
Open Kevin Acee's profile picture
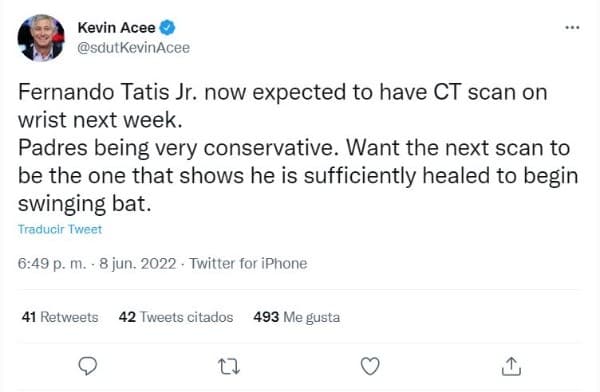pyautogui.click(x=41, y=38)
